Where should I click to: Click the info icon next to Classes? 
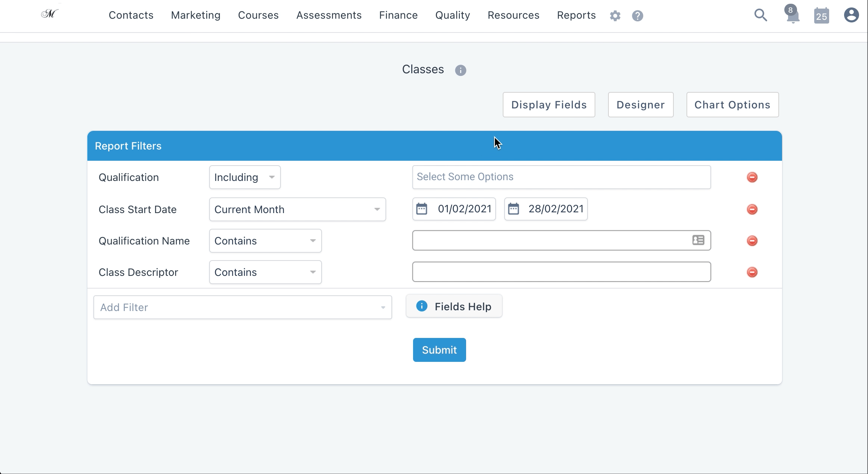tap(461, 70)
